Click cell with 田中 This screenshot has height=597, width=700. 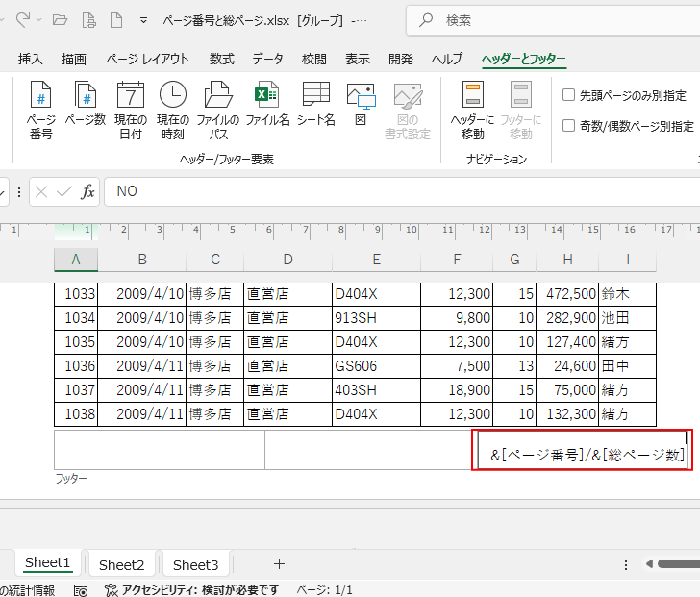(627, 366)
